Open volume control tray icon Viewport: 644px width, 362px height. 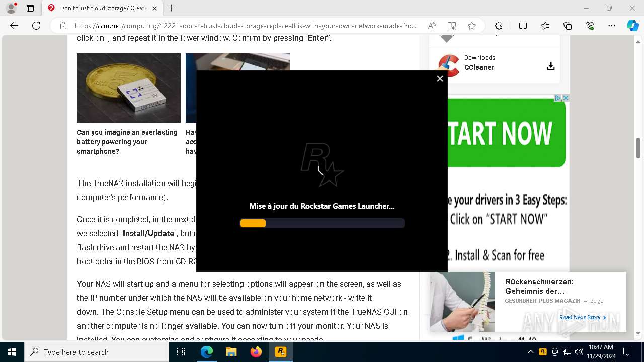point(579,352)
